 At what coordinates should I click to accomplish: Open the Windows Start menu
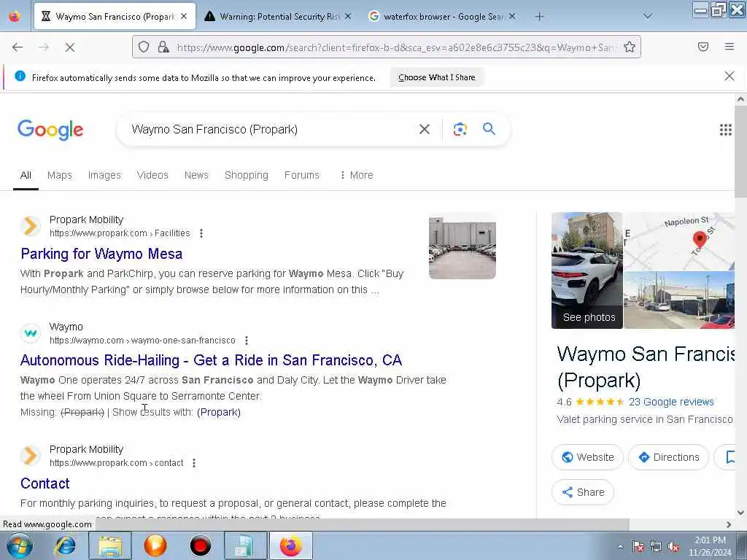pyautogui.click(x=20, y=546)
